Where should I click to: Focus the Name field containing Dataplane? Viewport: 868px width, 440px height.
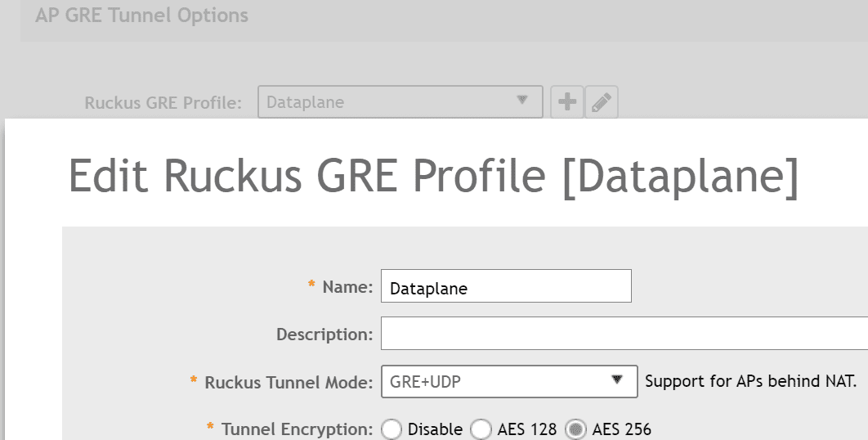click(506, 286)
